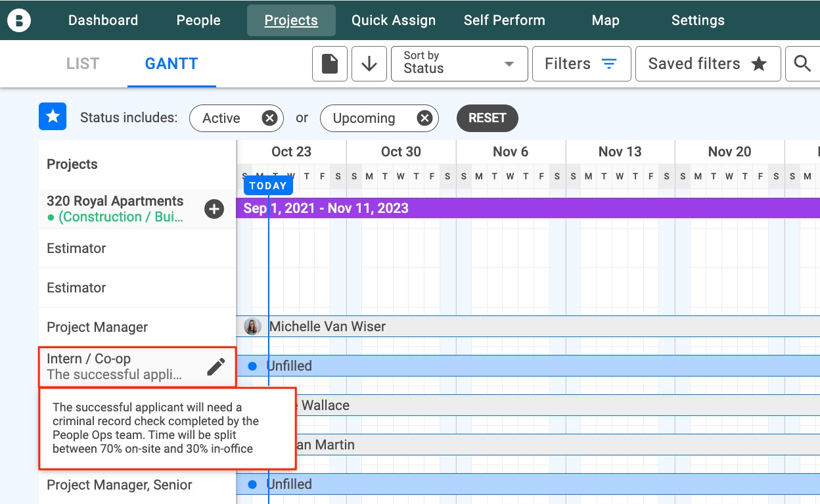
Task: Click the TODAY marker on the timeline
Action: click(268, 185)
